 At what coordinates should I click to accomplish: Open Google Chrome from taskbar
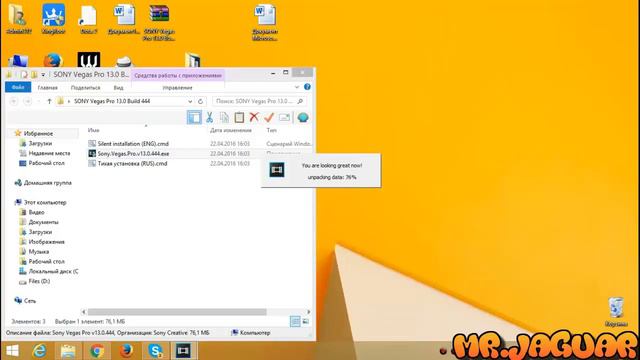click(97, 351)
